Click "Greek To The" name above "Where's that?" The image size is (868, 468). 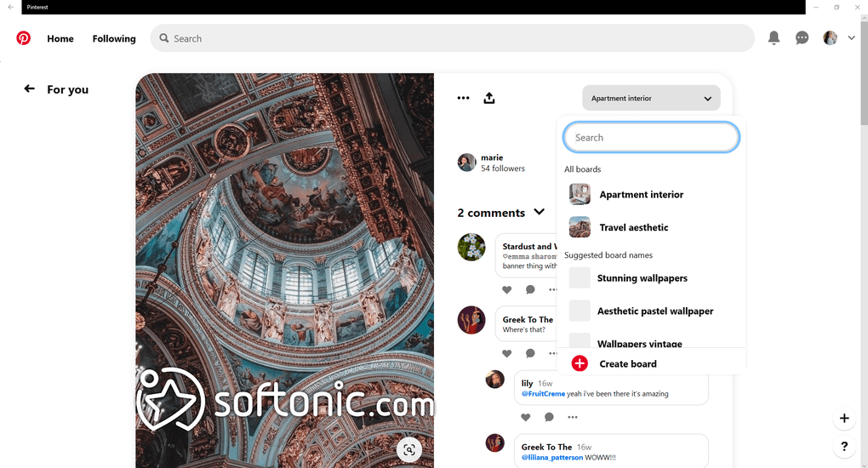coord(528,320)
